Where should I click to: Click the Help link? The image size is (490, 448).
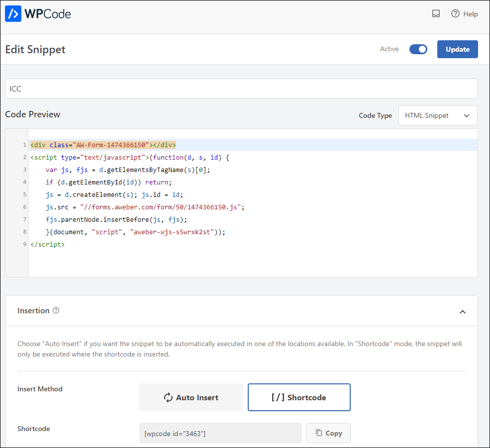[470, 14]
